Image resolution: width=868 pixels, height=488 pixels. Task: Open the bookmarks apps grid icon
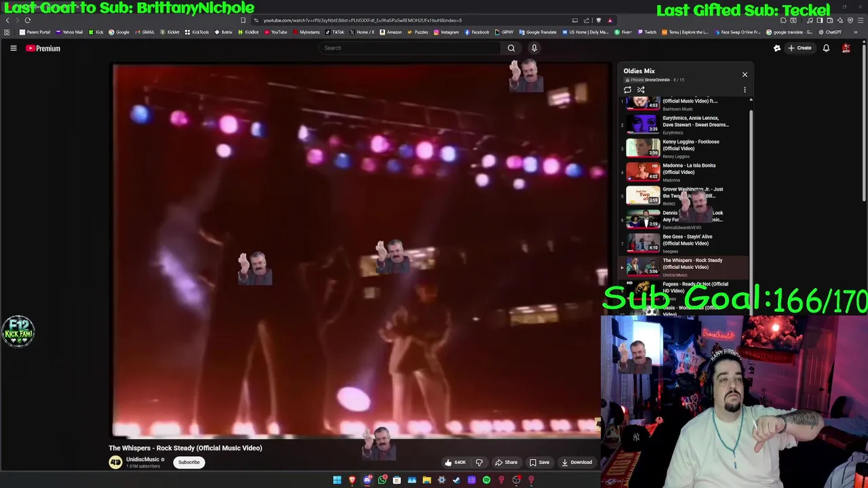(7, 32)
